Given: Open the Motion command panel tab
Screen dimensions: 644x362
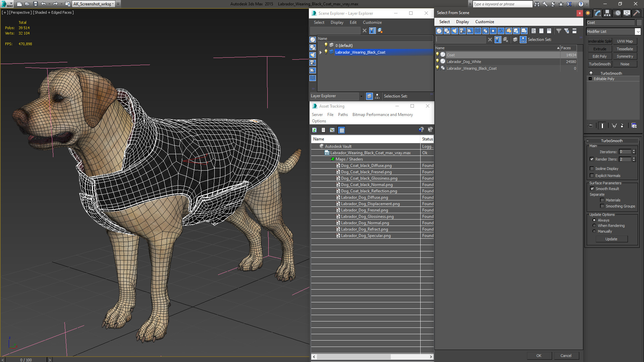Looking at the screenshot, I should [x=618, y=13].
